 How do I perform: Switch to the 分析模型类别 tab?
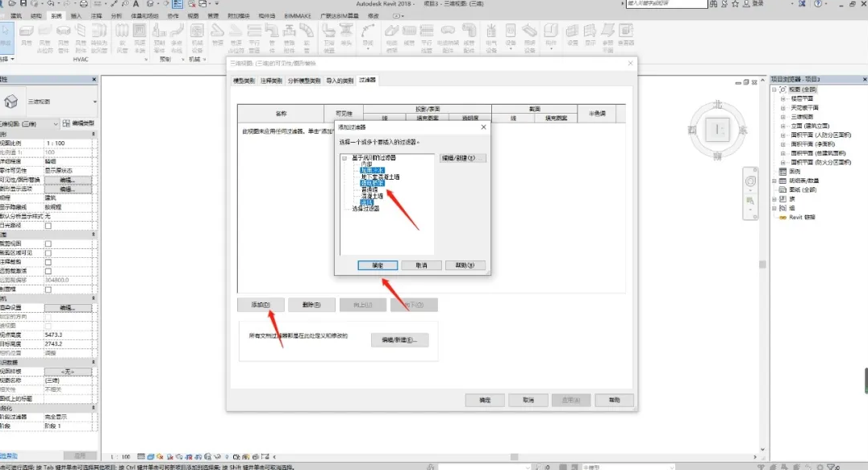304,81
